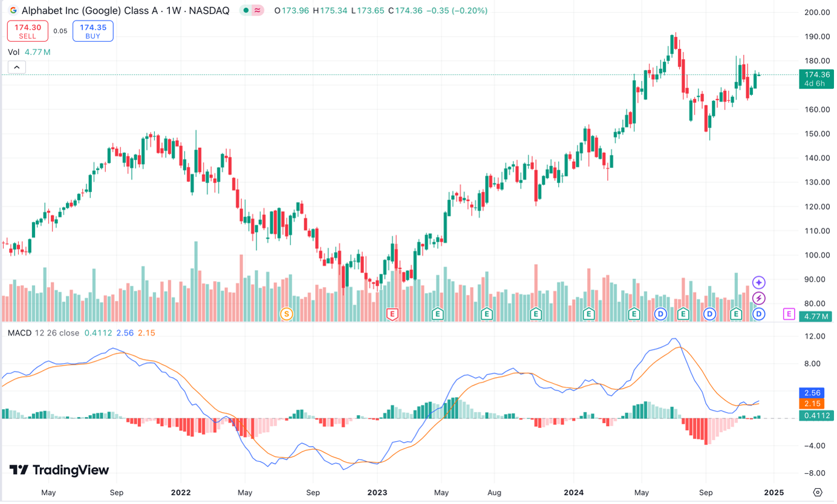Click the SELL button showing 174.30
The height and width of the screenshot is (504, 837).
[x=27, y=30]
